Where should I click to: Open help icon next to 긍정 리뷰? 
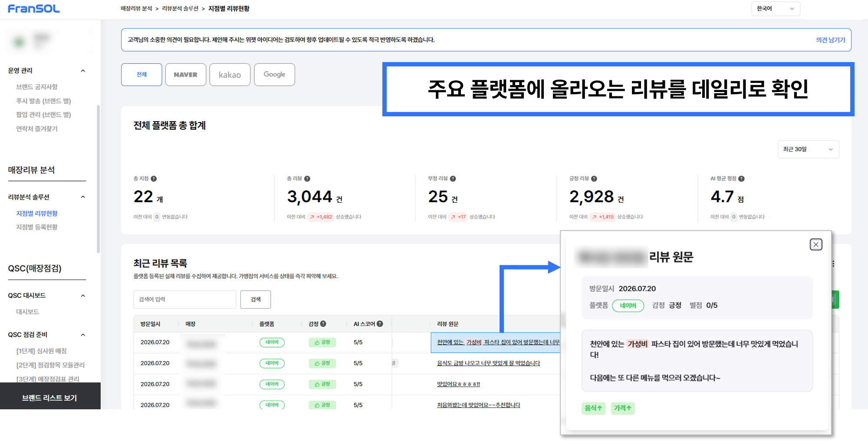(594, 179)
